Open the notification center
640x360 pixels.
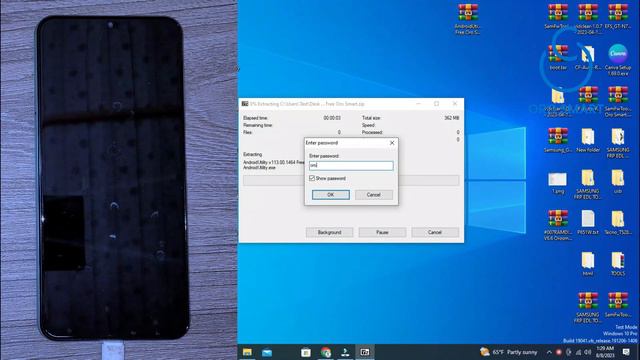click(627, 352)
